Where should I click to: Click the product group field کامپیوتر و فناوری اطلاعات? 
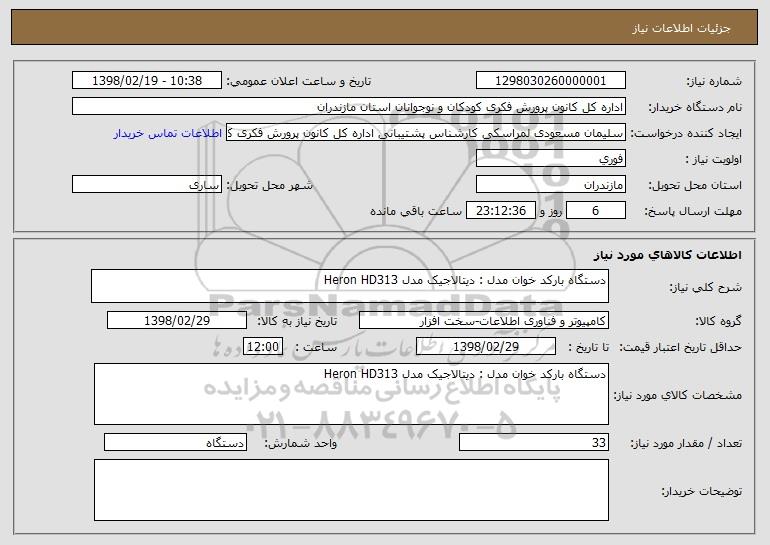click(x=484, y=321)
